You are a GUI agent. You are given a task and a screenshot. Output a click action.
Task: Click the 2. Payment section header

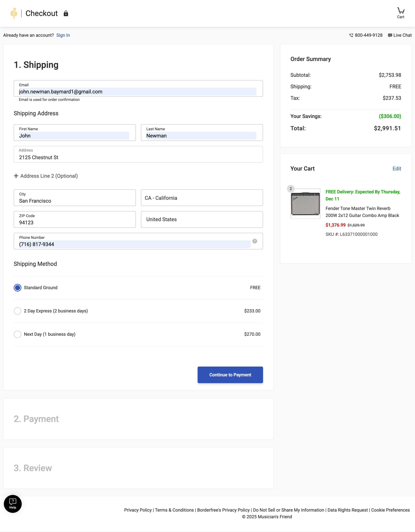[x=36, y=419]
